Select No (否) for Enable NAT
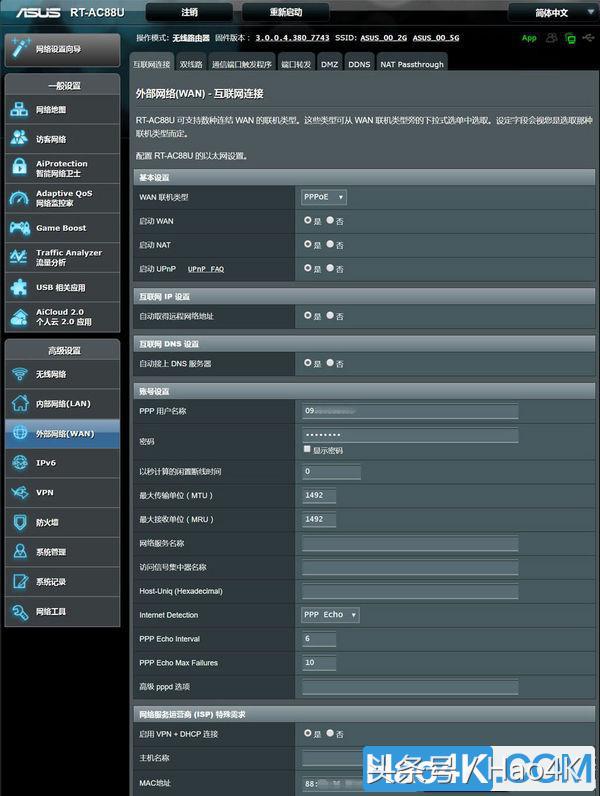This screenshot has width=600, height=796. 330,244
